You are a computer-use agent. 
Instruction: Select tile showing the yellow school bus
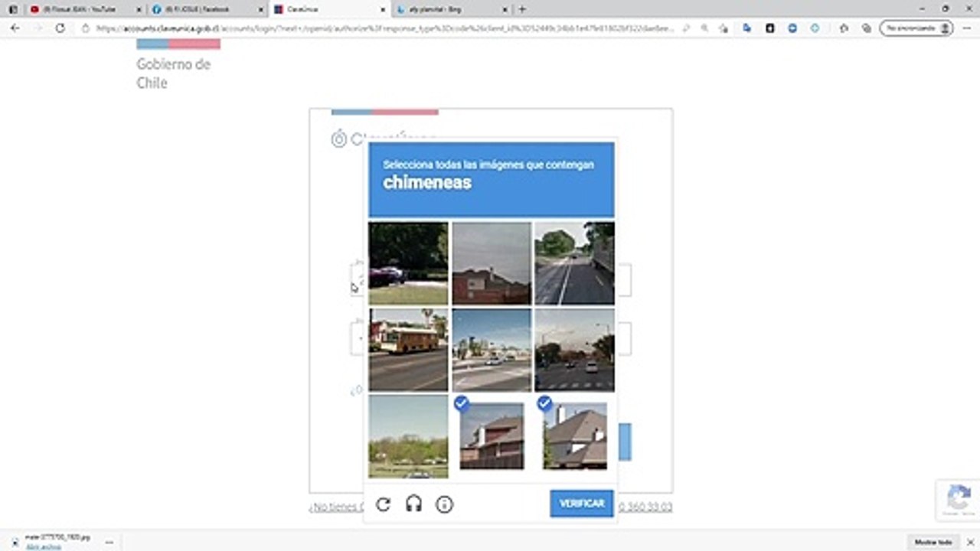click(408, 350)
